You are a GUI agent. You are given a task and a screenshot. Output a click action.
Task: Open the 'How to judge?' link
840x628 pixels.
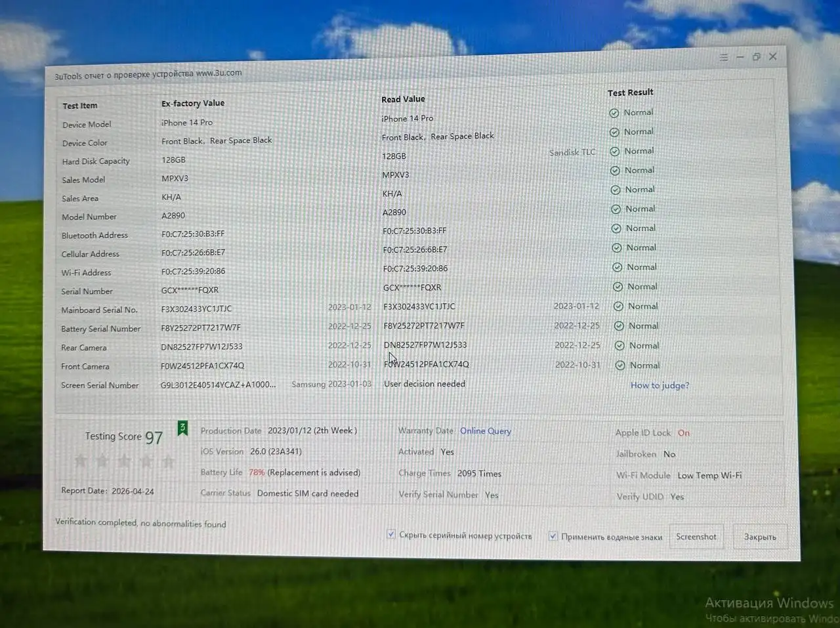point(660,385)
